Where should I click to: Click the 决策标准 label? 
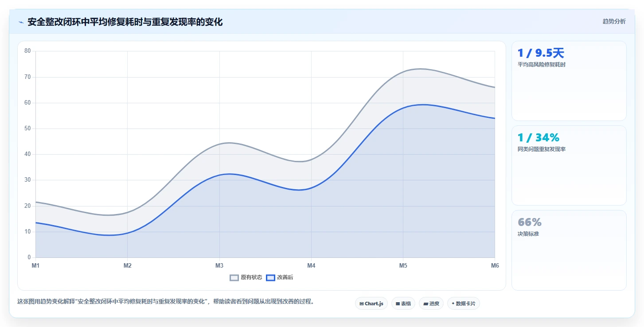(528, 234)
